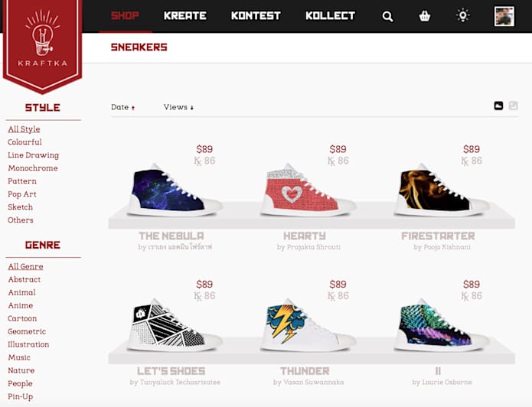Choose the Anime genre filter

coord(21,305)
